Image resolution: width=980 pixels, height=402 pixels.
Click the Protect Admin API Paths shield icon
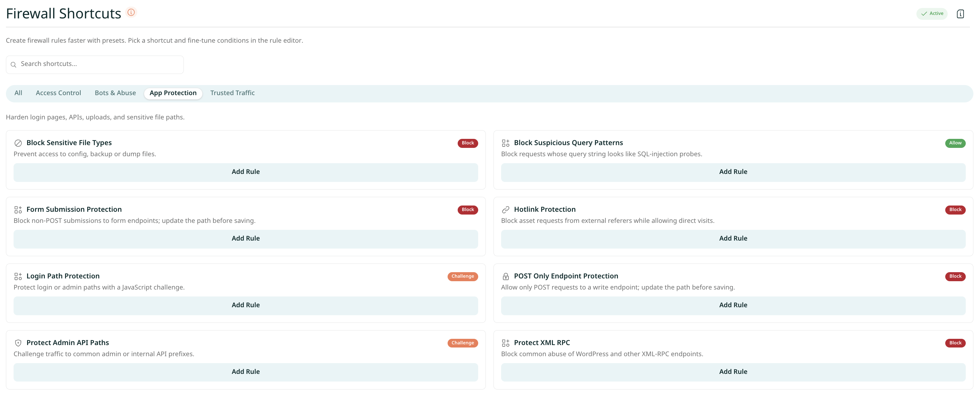[x=18, y=343]
